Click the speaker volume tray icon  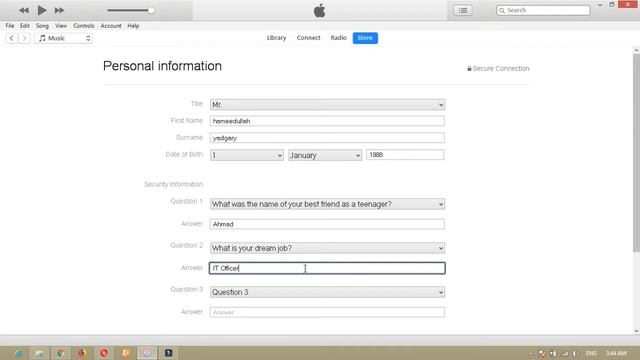click(574, 353)
